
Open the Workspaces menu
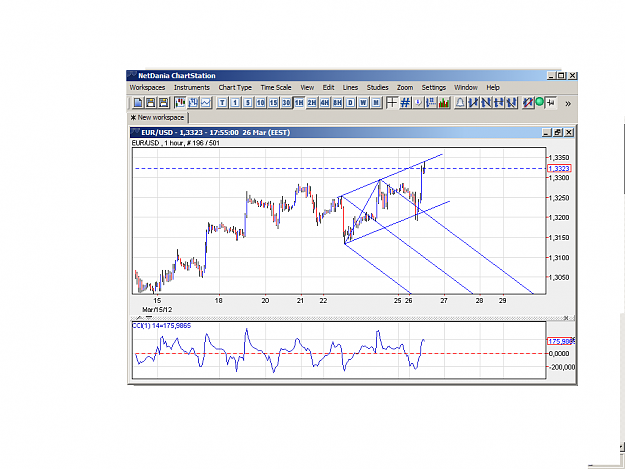click(x=147, y=87)
